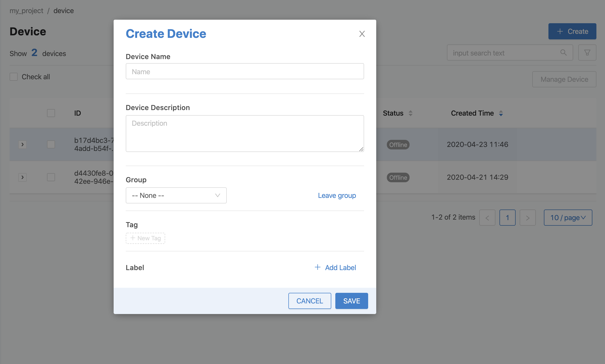Click the Manage Device button
Screen dimensions: 605x364
click(564, 79)
